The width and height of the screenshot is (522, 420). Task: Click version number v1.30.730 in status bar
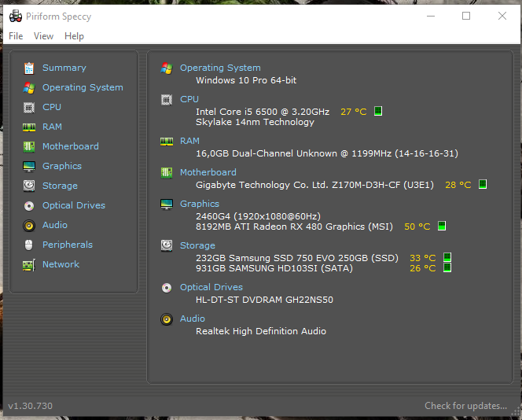31,406
